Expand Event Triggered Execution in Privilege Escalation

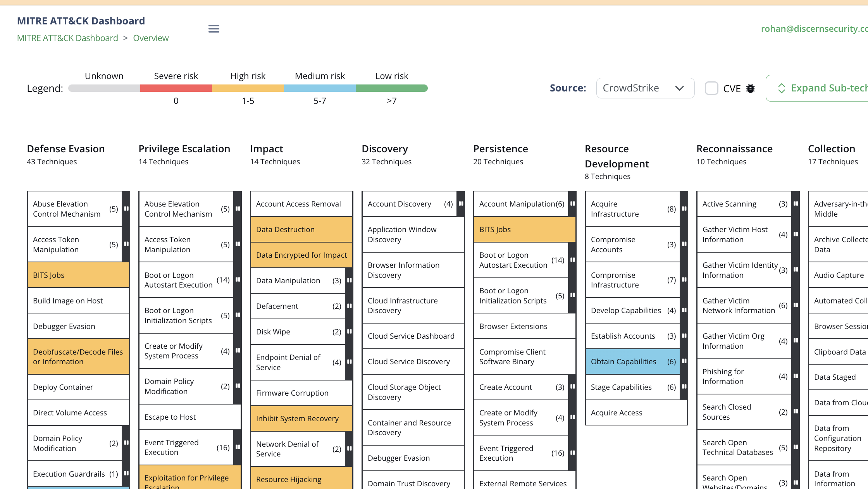click(238, 448)
